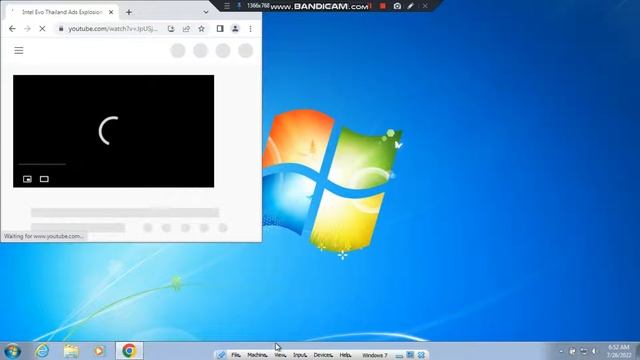This screenshot has height=360, width=640.
Task: Close VM with mini toolbar X icon
Action: [421, 355]
